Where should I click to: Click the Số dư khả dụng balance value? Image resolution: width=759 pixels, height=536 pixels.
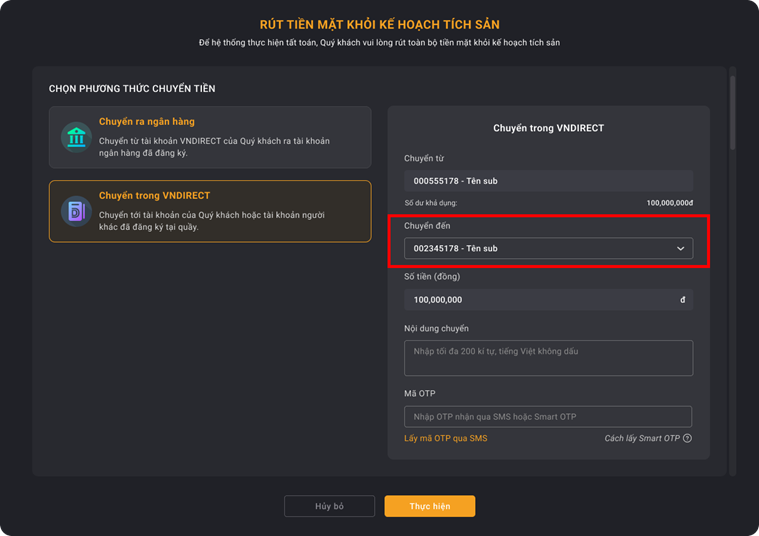coord(669,203)
